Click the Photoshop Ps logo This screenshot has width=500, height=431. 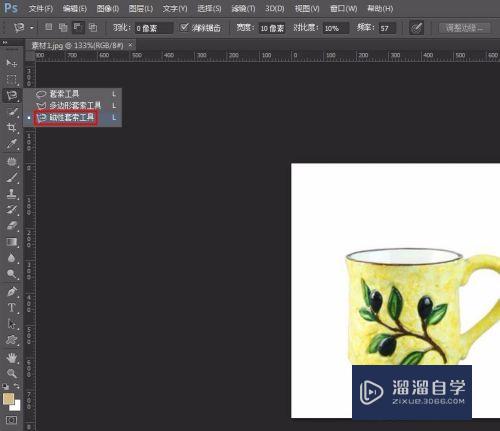[11, 8]
